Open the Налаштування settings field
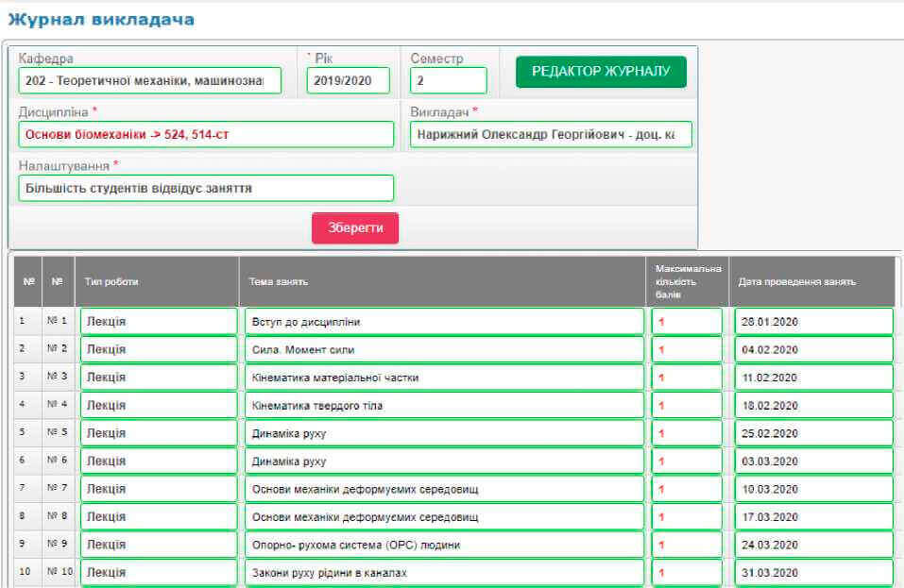 tap(206, 188)
